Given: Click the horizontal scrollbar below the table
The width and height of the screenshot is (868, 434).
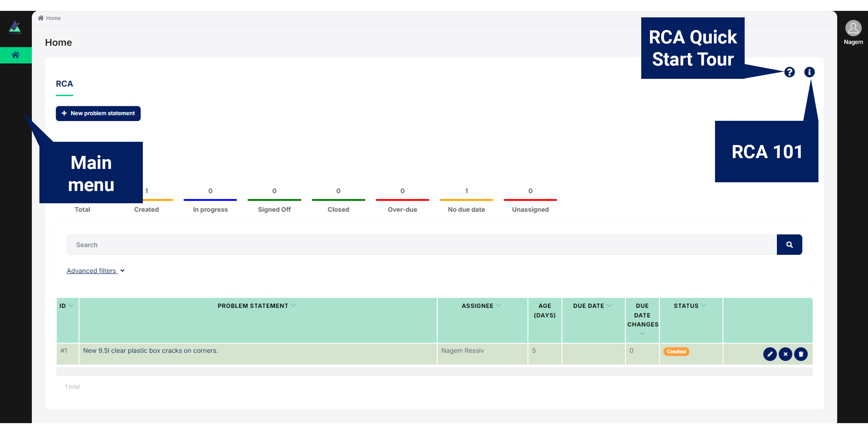Looking at the screenshot, I should 434,371.
